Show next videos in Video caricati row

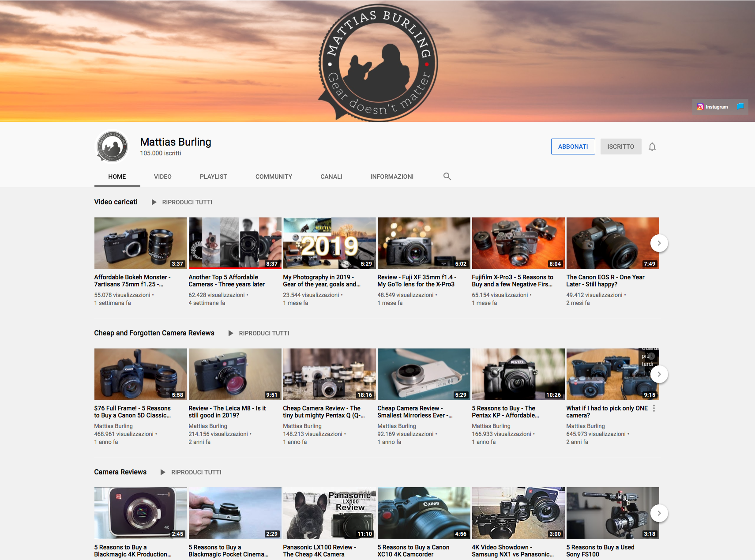(659, 243)
